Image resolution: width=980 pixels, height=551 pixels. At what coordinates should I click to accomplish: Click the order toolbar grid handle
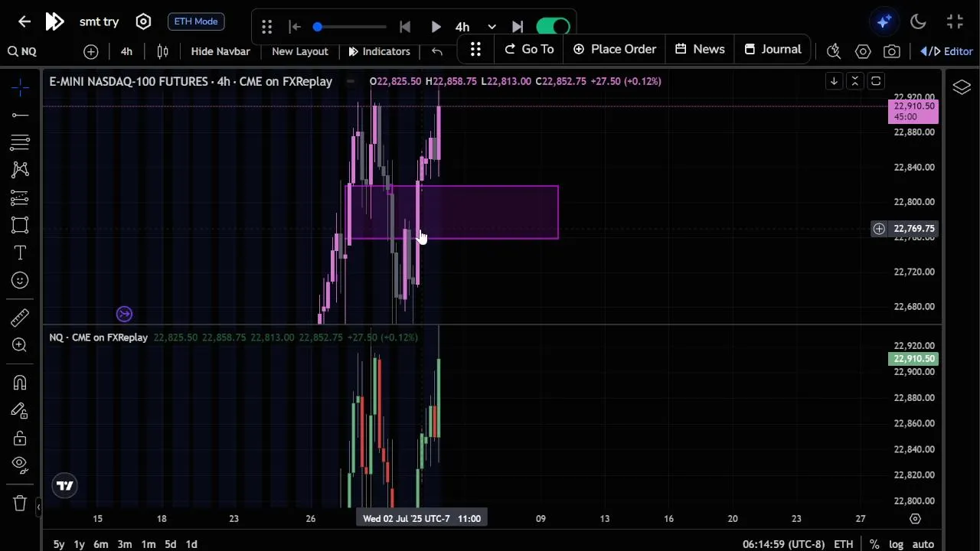475,49
